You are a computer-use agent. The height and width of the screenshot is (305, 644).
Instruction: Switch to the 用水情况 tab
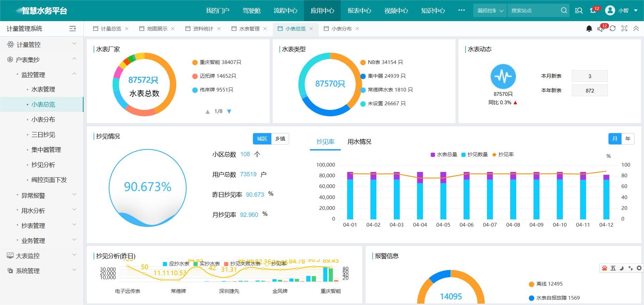pyautogui.click(x=359, y=142)
